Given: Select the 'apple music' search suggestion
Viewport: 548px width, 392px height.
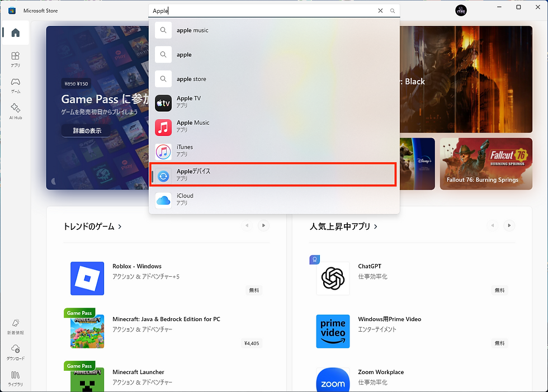Looking at the screenshot, I should [x=274, y=30].
